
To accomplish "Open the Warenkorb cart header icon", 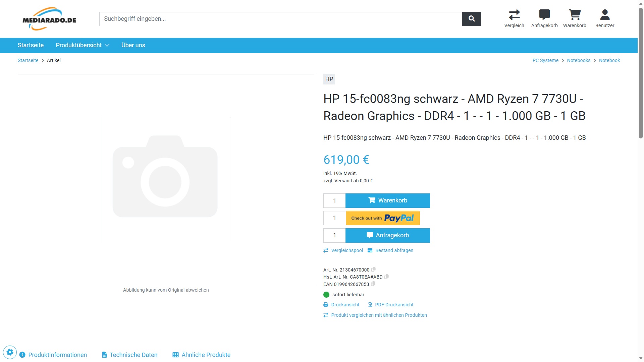I will tap(574, 18).
